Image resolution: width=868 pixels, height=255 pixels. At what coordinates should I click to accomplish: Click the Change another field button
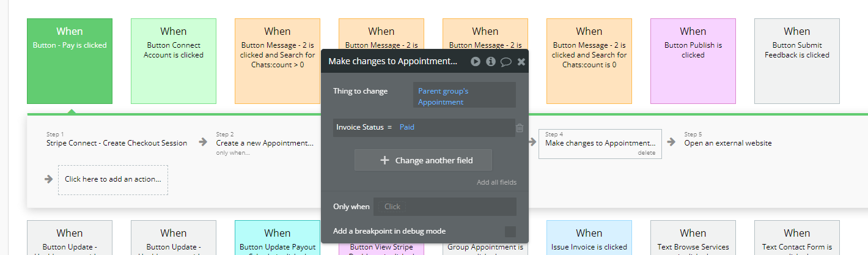(423, 160)
